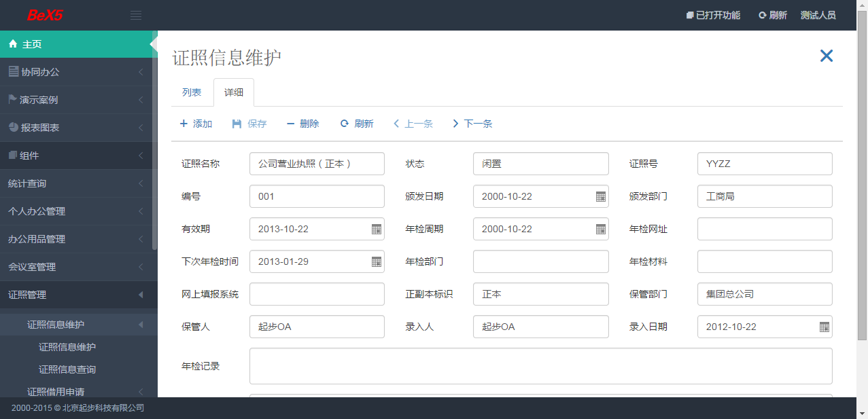Screen dimensions: 868x419
Task: Click the 添加 icon to add a record
Action: coord(183,124)
